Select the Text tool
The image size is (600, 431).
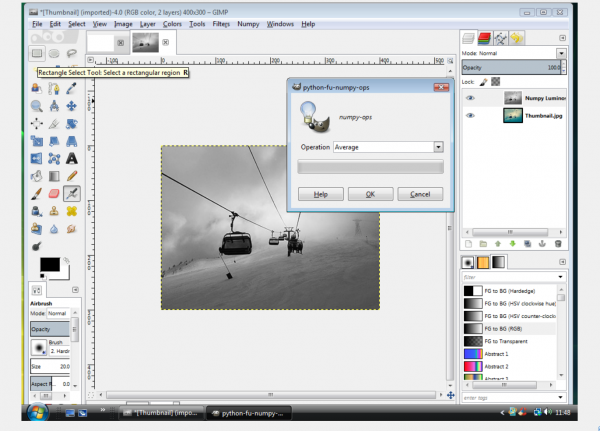click(72, 158)
